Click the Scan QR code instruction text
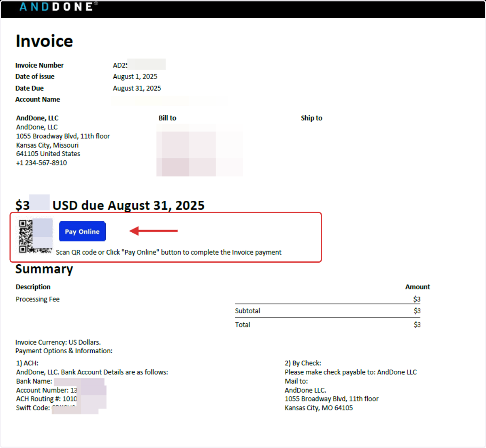Image resolution: width=486 pixels, height=448 pixels. (x=168, y=252)
